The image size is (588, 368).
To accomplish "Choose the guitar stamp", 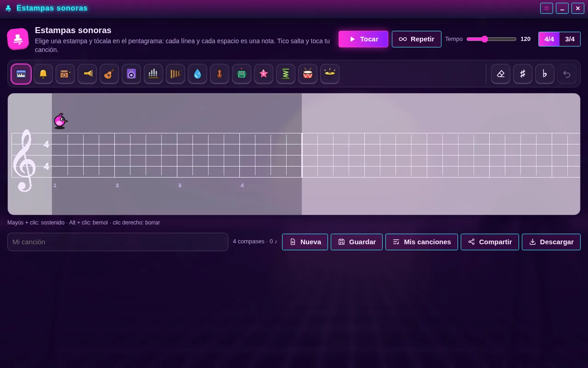I will [x=109, y=74].
